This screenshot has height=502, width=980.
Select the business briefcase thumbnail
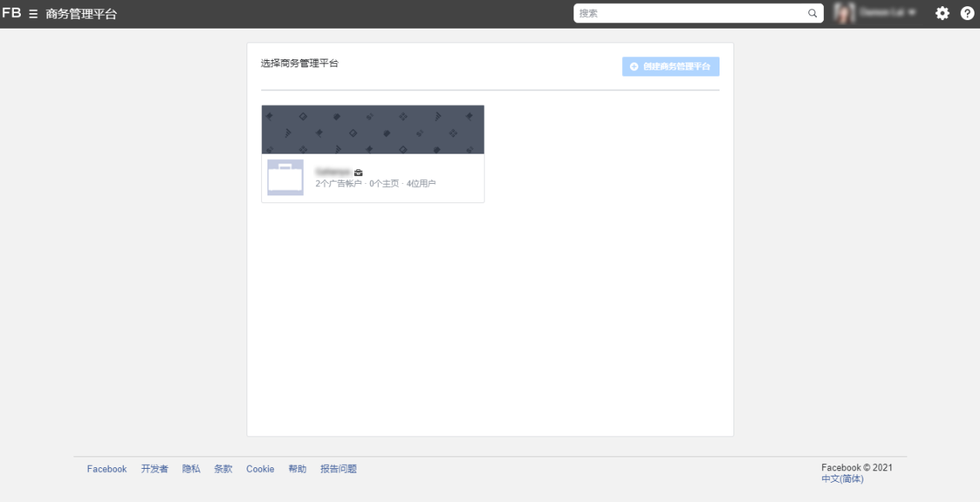[x=285, y=178]
